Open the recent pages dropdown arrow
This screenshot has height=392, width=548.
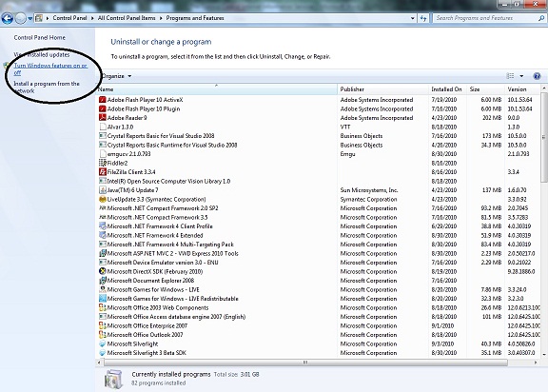pos(30,18)
